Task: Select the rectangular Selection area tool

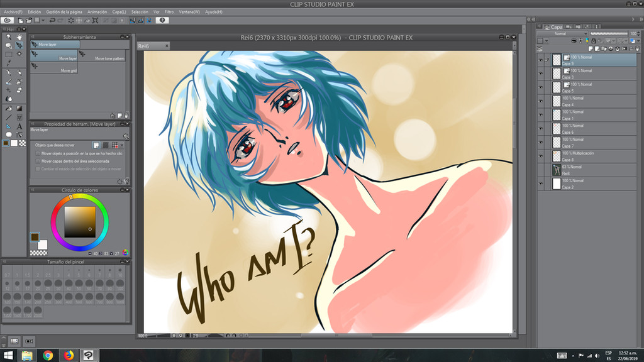Action: (9, 54)
